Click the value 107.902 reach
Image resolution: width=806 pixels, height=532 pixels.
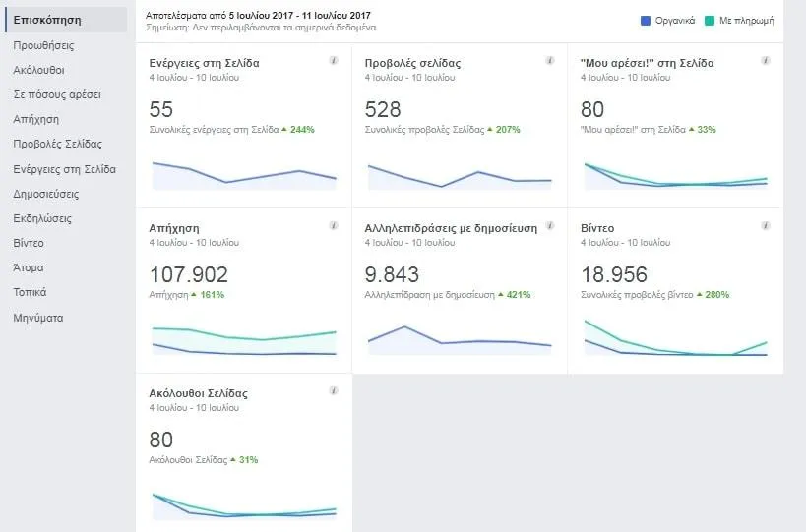[189, 274]
